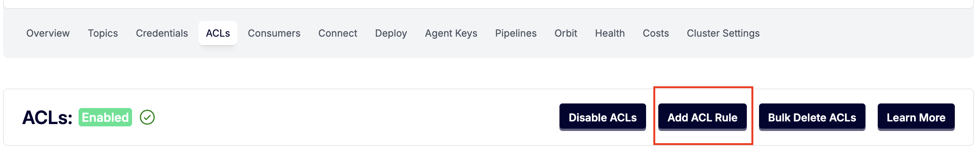Click Bulk Delete ACLs button

coord(812,117)
